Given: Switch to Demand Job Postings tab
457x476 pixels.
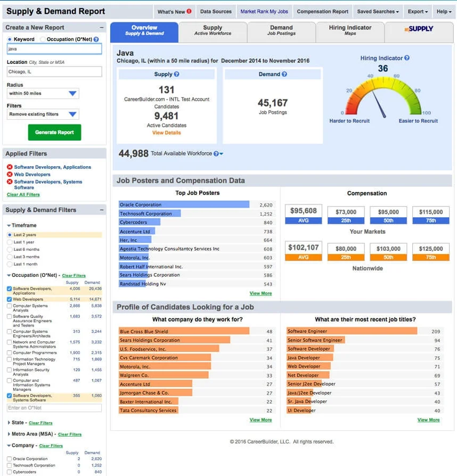Looking at the screenshot, I should [281, 31].
